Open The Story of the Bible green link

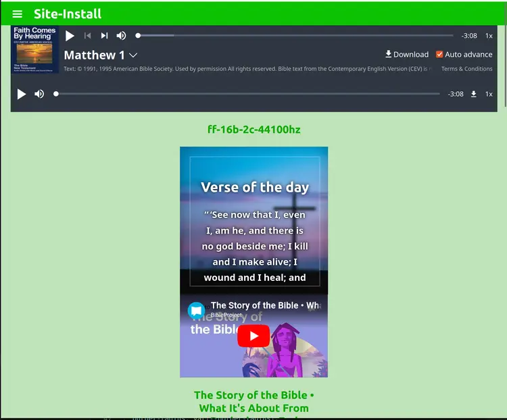point(254,402)
